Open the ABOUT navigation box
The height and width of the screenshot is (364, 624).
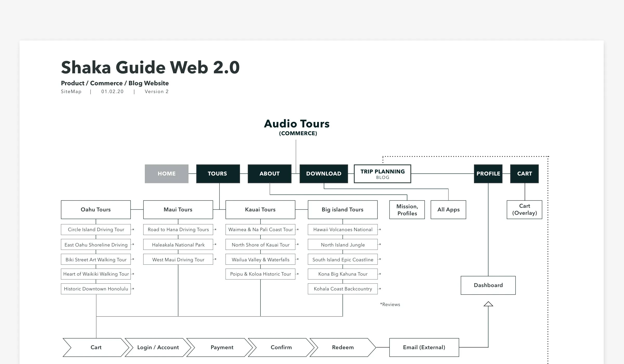click(x=270, y=174)
